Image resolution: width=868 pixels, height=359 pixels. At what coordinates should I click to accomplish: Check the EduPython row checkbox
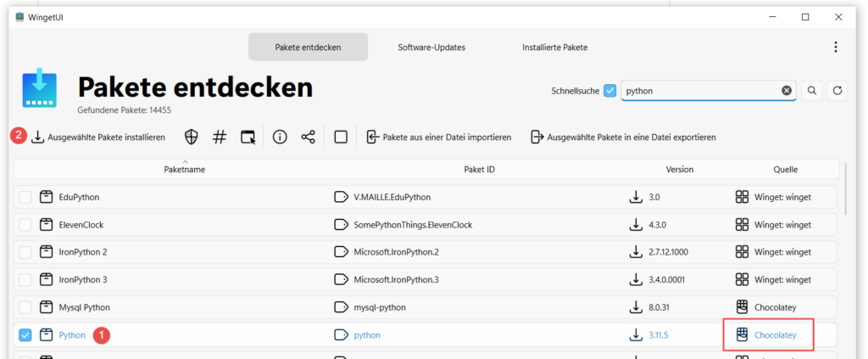[25, 197]
